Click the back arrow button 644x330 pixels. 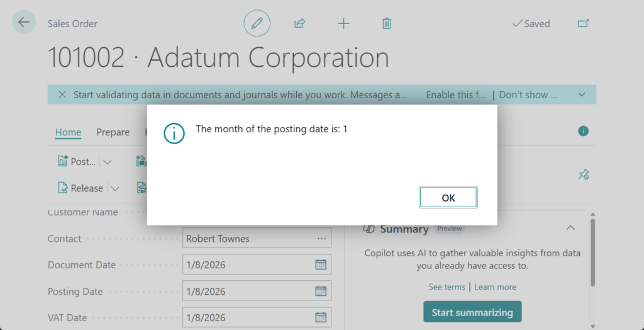24,23
